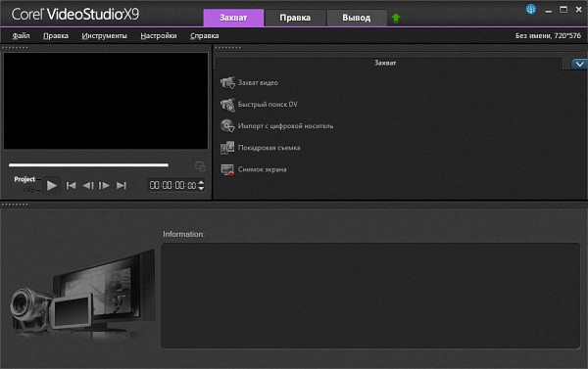Image resolution: width=588 pixels, height=369 pixels.
Task: Maximize the VideoStudio window
Action: pos(563,10)
